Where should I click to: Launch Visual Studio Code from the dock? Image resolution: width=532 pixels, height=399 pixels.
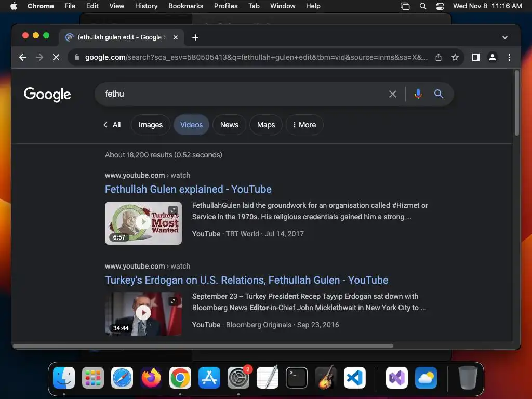[x=354, y=378]
